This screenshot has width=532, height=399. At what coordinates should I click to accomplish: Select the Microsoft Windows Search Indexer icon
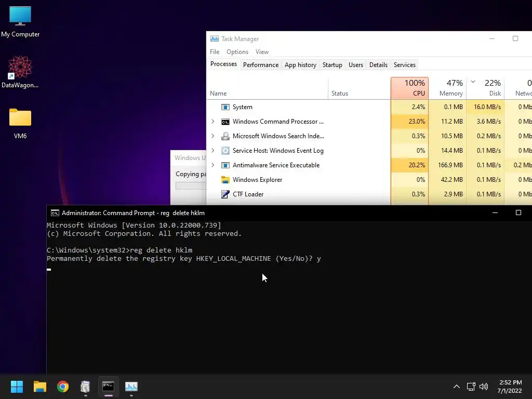tap(225, 136)
